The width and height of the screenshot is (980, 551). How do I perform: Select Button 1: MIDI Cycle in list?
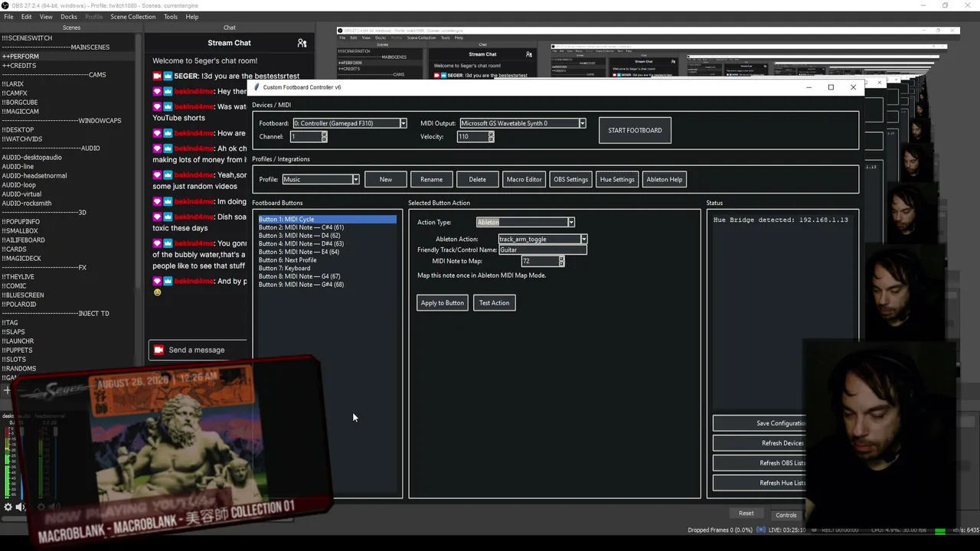tap(327, 220)
